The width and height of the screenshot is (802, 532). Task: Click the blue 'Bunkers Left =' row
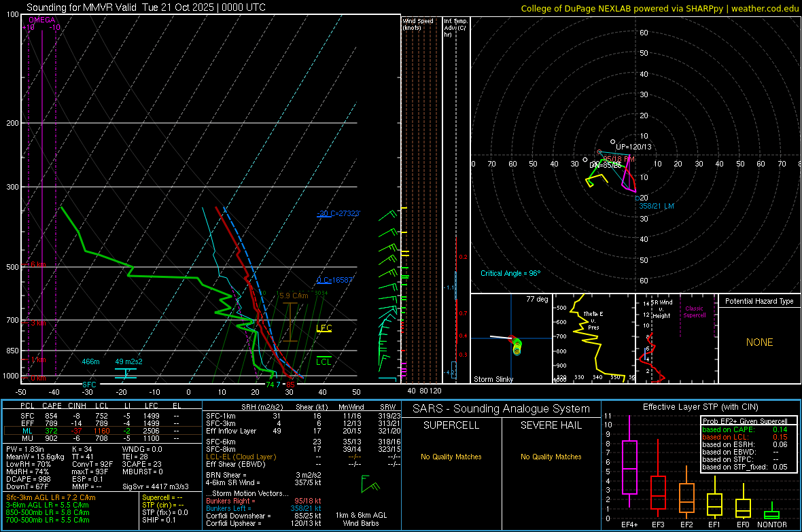point(264,508)
